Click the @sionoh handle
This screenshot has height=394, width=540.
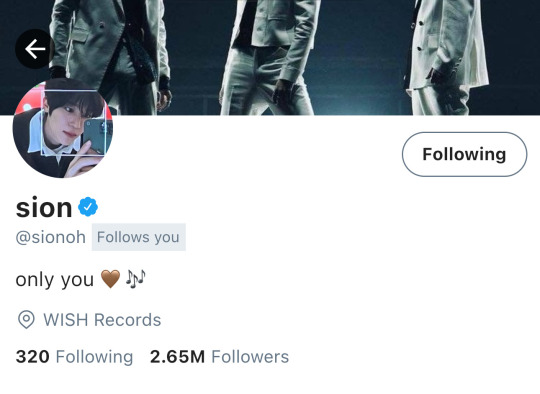pos(51,237)
